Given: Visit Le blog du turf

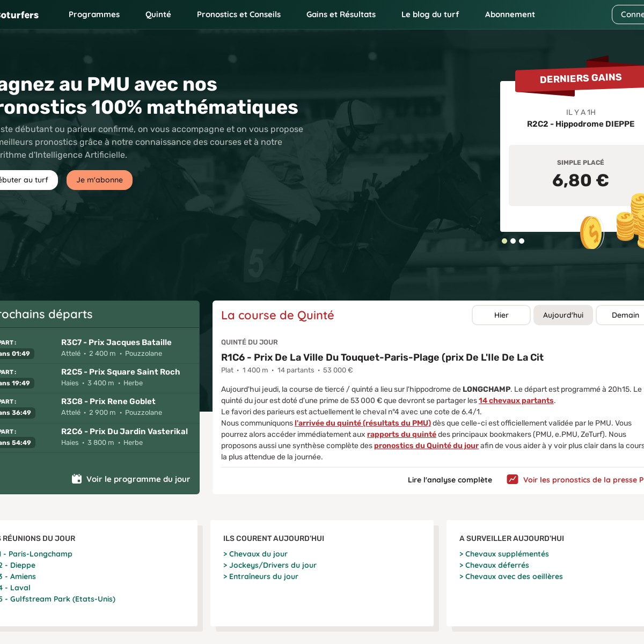Looking at the screenshot, I should [430, 14].
